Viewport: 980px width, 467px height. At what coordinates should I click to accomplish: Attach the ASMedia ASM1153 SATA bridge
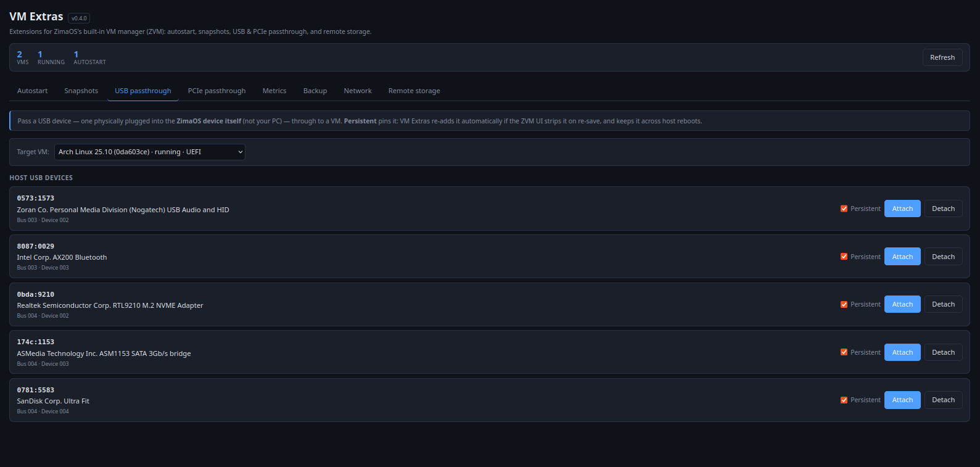coord(902,352)
